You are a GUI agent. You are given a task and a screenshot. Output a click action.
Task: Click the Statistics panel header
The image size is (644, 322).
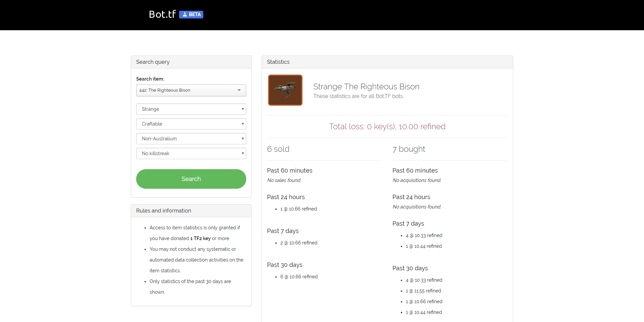pos(387,62)
